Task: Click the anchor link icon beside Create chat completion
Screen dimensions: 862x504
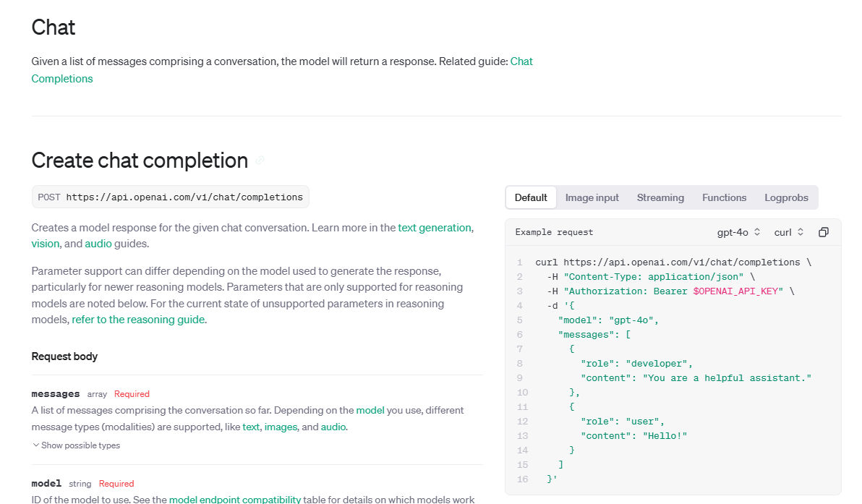Action: tap(260, 161)
